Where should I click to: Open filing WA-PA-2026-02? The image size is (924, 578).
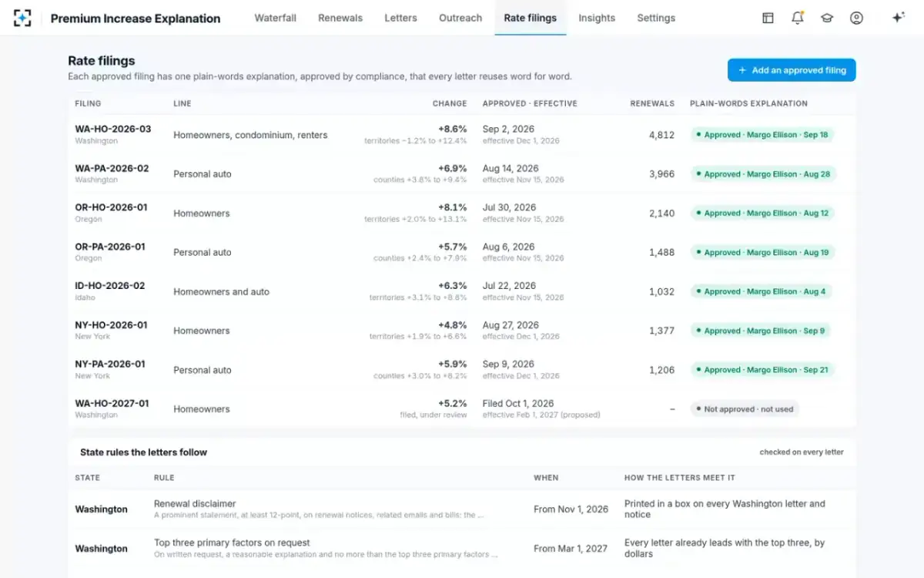pyautogui.click(x=112, y=168)
